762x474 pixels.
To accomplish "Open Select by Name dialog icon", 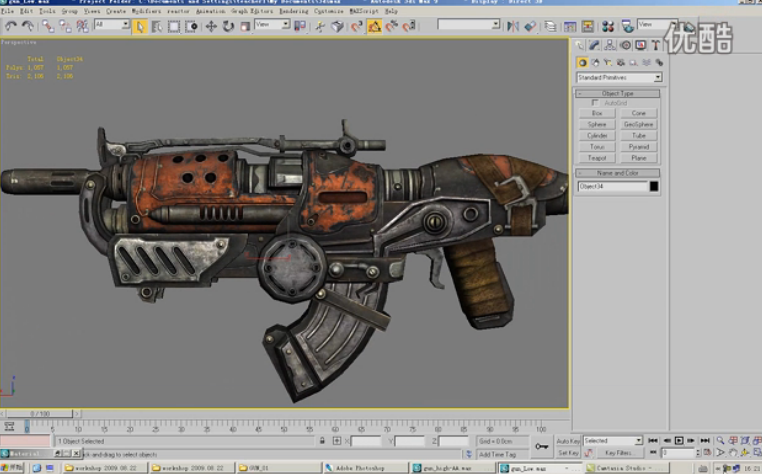I will (x=156, y=26).
